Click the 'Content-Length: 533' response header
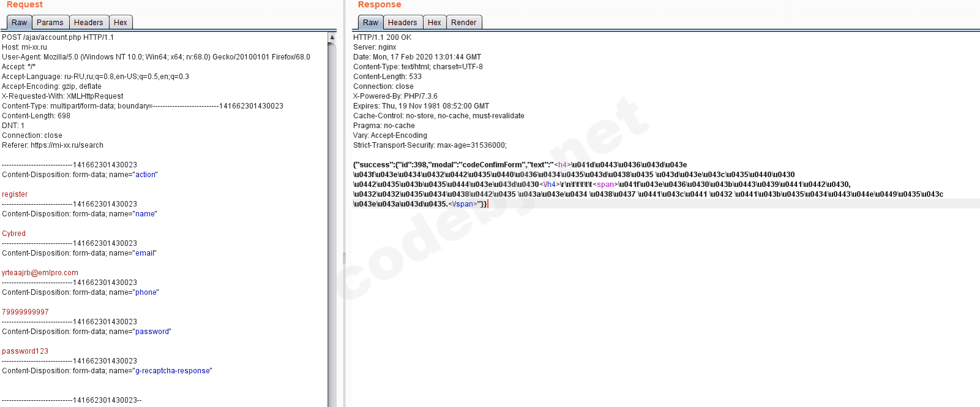 pyautogui.click(x=387, y=77)
